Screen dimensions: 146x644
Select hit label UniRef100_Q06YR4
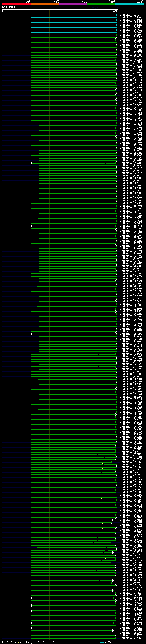(x=131, y=289)
